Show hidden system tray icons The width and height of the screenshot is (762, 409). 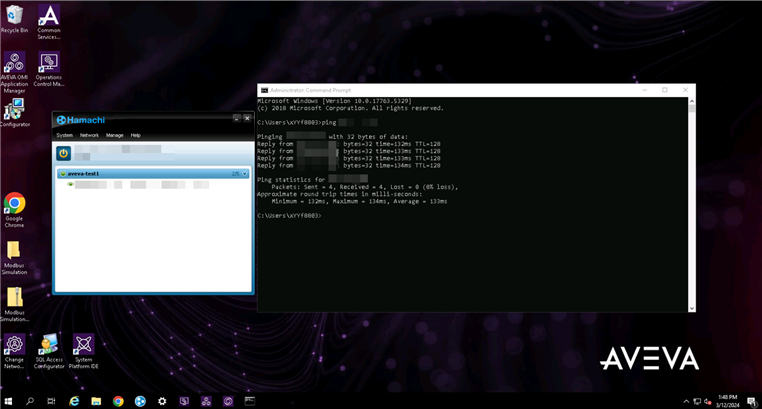coord(686,402)
